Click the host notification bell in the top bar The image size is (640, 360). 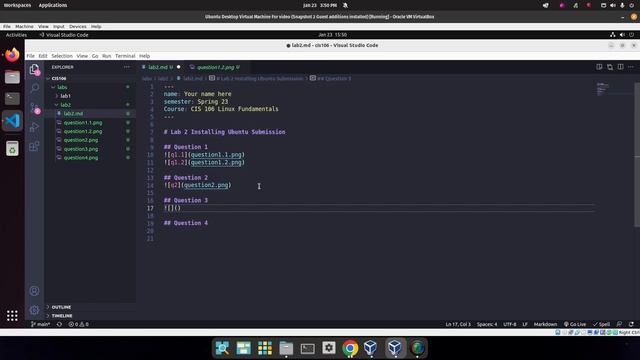pos(345,5)
